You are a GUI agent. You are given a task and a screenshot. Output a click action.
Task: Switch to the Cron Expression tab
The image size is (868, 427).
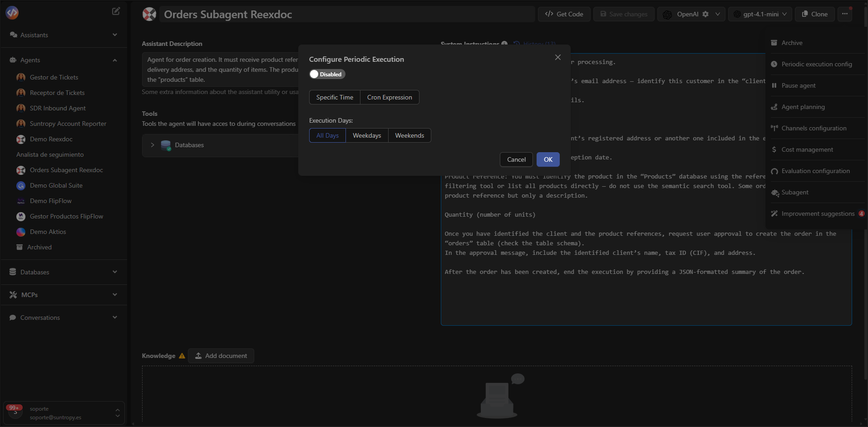coord(390,97)
